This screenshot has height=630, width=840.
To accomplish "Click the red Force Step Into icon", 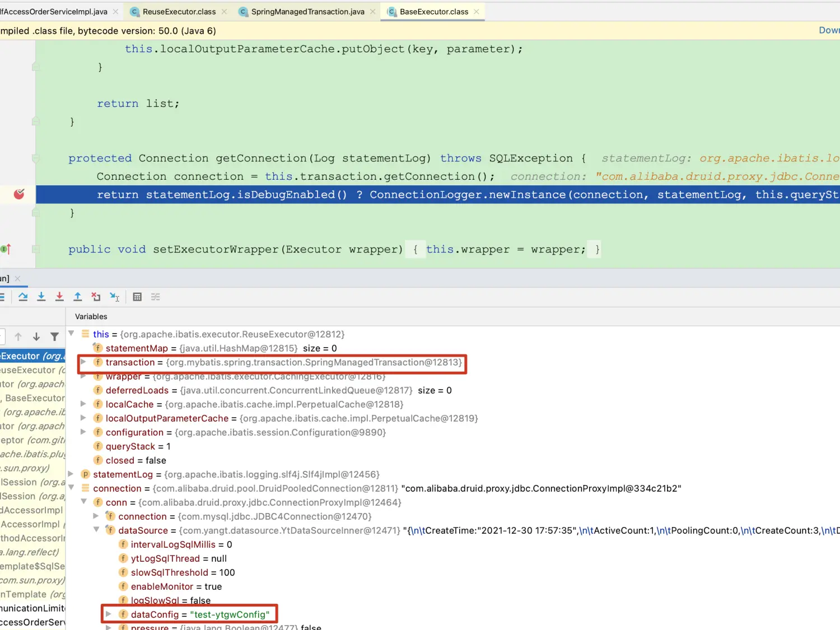I will pos(59,297).
